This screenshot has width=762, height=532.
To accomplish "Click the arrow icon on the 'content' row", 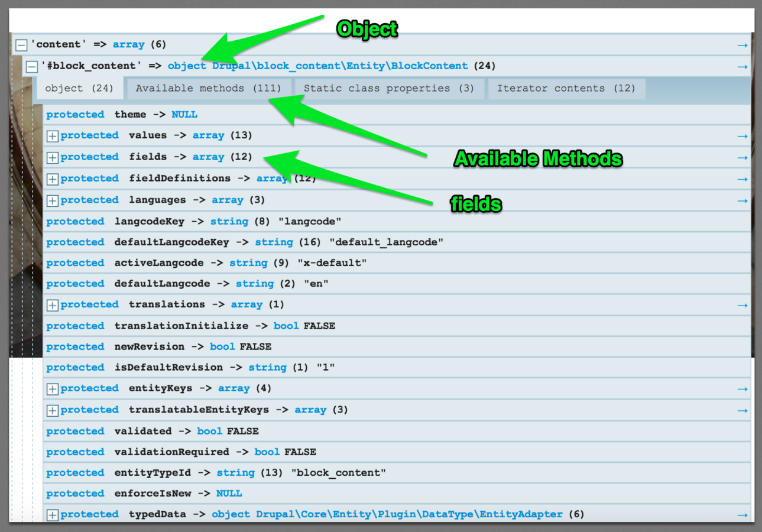I will [742, 45].
